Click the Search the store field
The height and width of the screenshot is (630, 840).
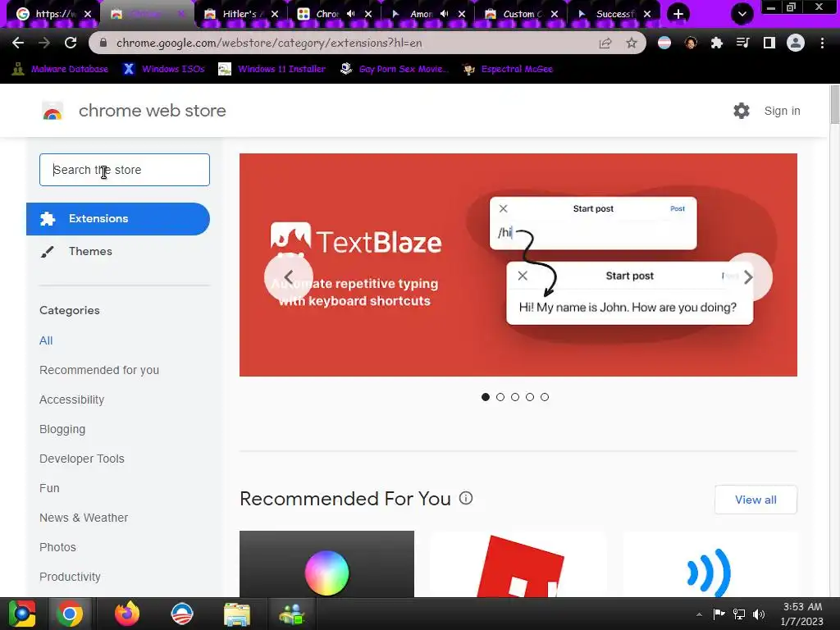point(125,170)
